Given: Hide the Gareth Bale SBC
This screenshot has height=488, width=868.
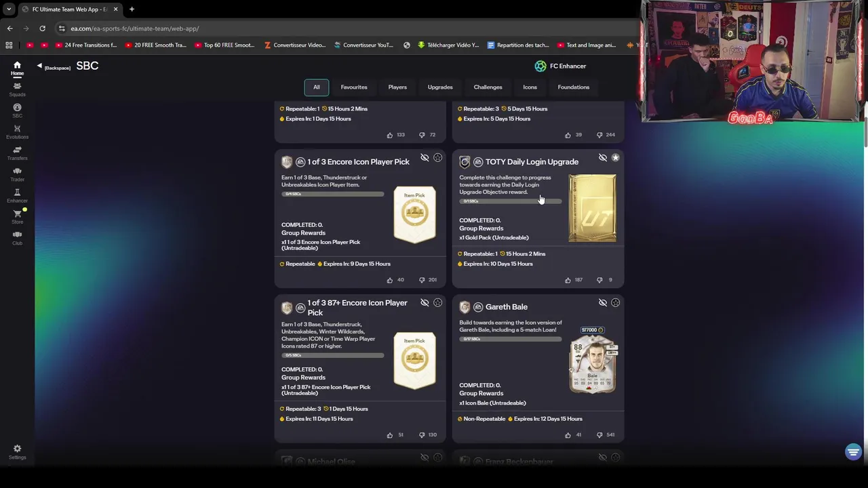Looking at the screenshot, I should 602,303.
